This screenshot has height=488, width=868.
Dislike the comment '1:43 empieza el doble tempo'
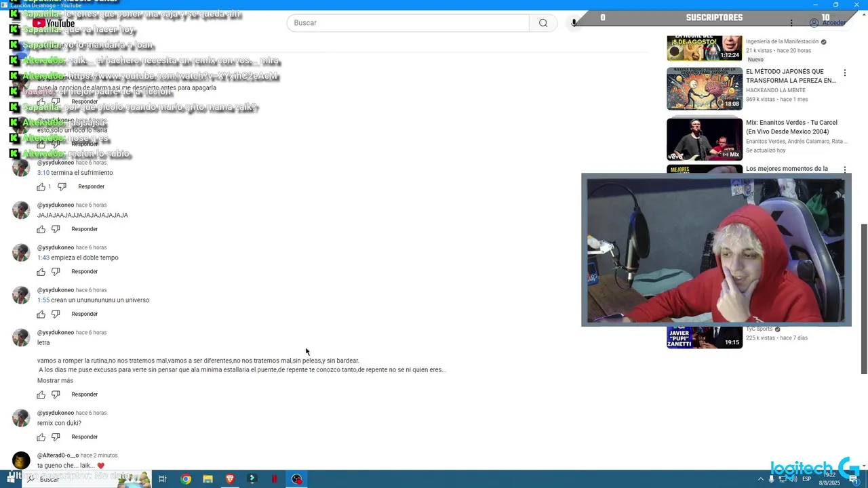pos(56,272)
